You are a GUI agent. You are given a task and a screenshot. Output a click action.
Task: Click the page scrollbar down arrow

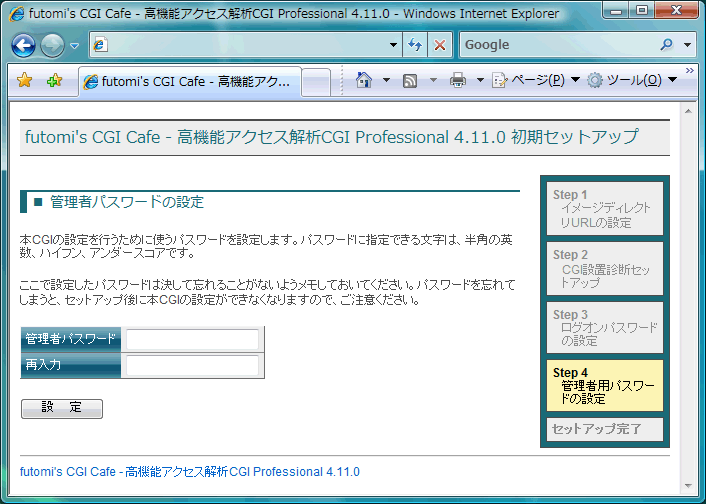(x=688, y=486)
